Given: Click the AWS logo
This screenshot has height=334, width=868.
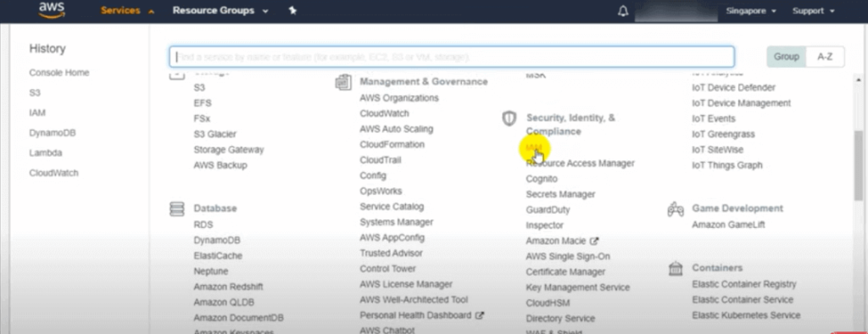Looking at the screenshot, I should pyautogui.click(x=52, y=10).
